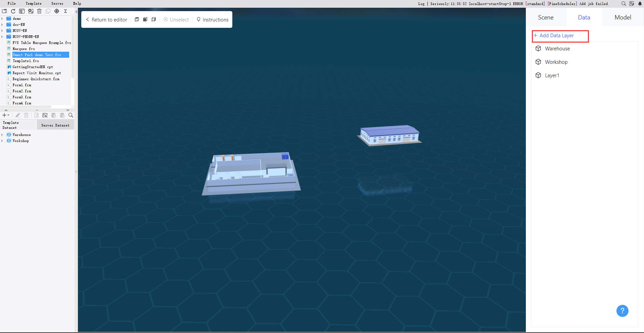Screen dimensions: 644x333
Task: Locate the current template using the target icon
Action: 57,11
